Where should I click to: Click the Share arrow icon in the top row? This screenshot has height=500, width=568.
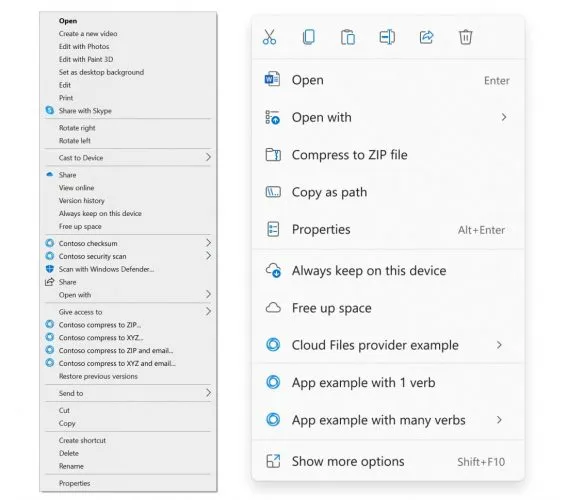tap(426, 37)
